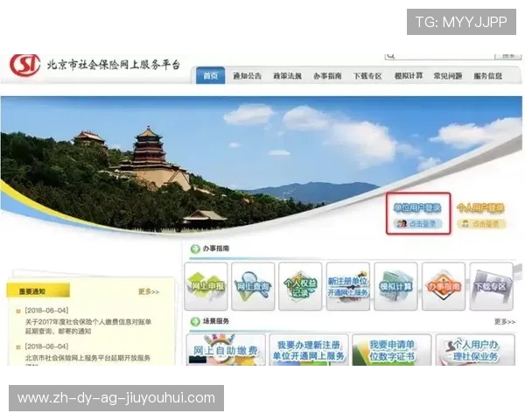Click the search magnifier icon
The image size is (525, 420).
tap(391, 56)
